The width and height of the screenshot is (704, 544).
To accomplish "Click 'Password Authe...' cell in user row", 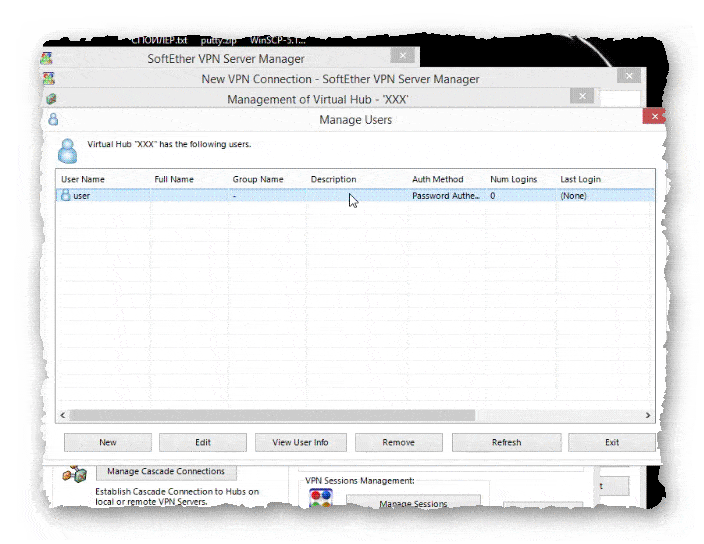I will [x=445, y=196].
